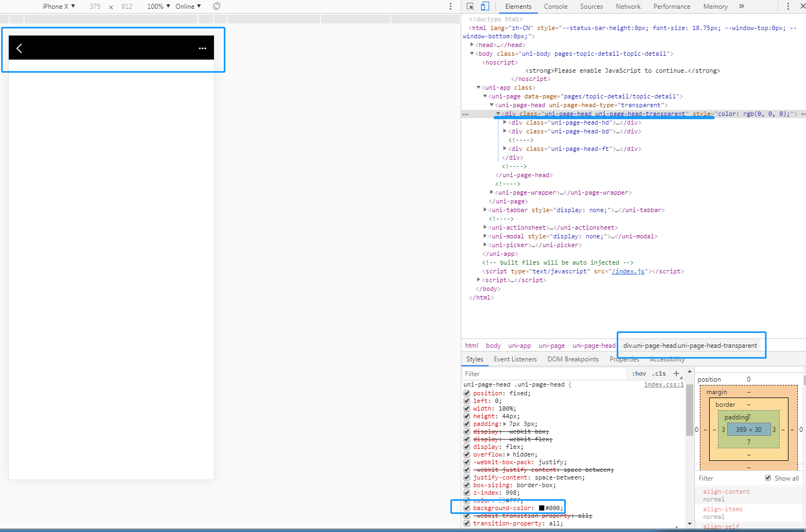Expand the head element node
The width and height of the screenshot is (806, 532).
pos(472,45)
